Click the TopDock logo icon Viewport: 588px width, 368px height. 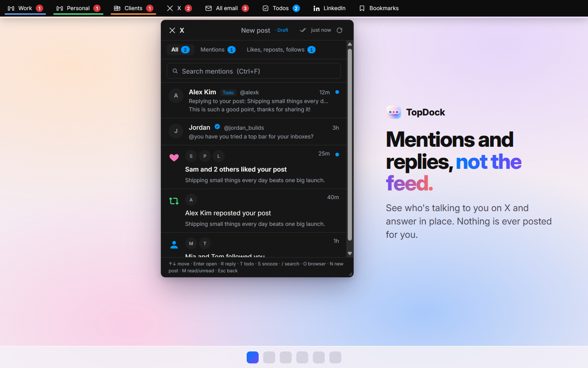394,112
